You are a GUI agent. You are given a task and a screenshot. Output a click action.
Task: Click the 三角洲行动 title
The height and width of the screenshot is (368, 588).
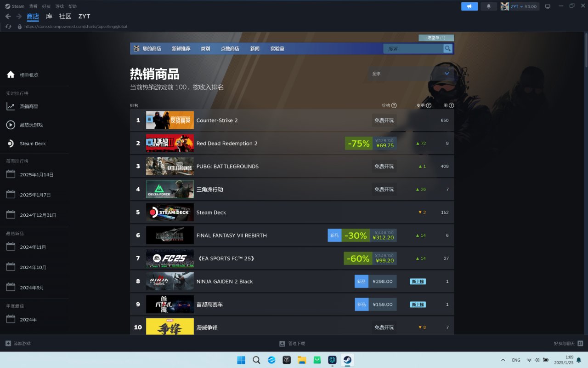tap(210, 190)
